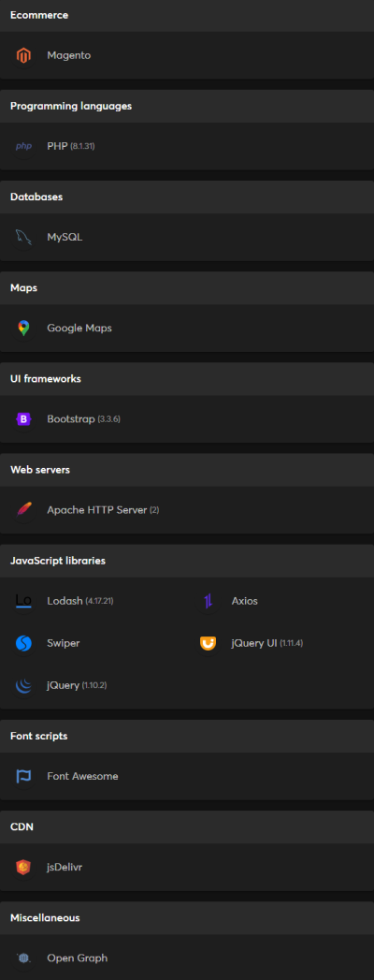The width and height of the screenshot is (374, 980).
Task: Open the jQuery technology link
Action: 63,685
